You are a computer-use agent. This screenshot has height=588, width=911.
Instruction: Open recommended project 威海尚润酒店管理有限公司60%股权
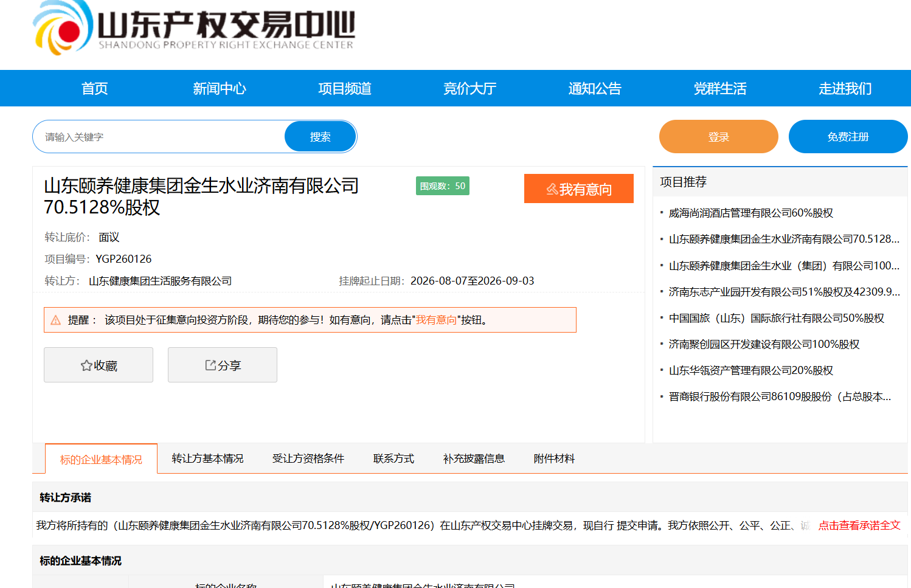pos(751,213)
